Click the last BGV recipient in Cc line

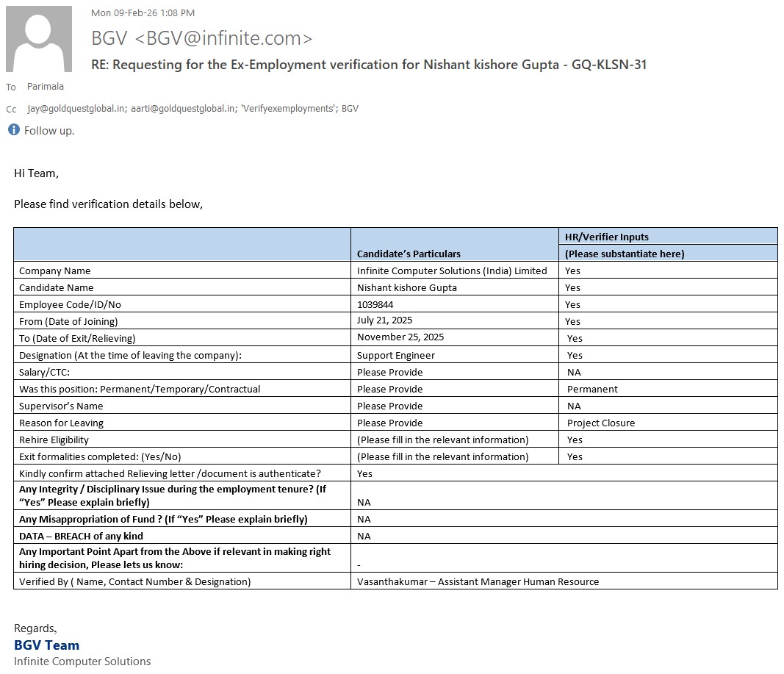(x=350, y=109)
